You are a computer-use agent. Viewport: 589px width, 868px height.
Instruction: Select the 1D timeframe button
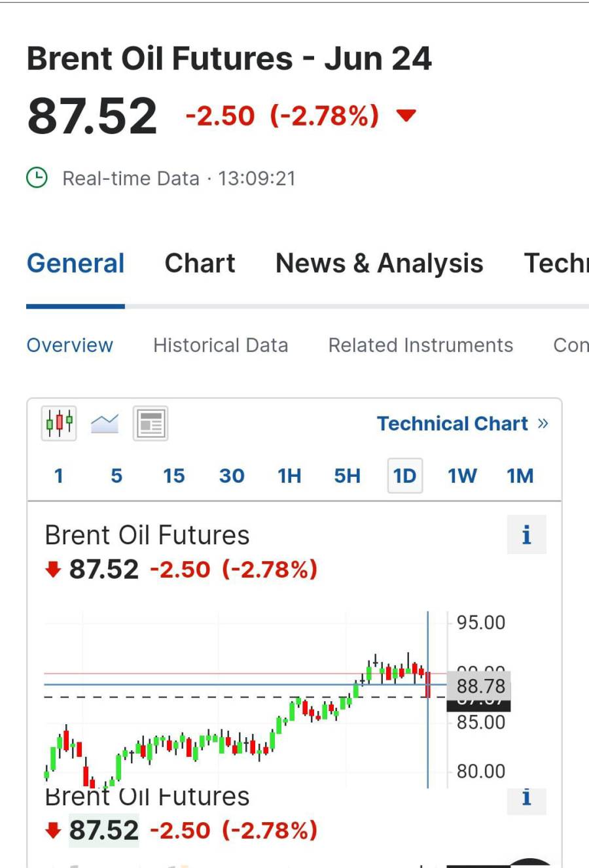(405, 476)
